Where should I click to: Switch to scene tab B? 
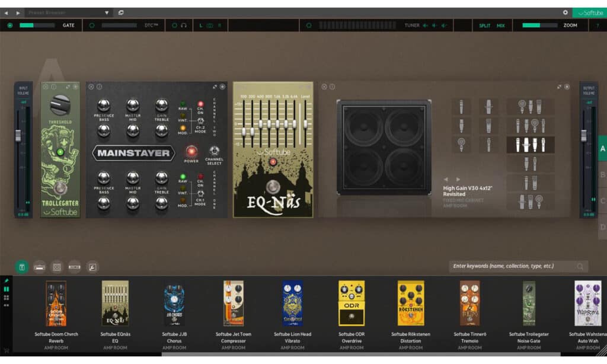point(602,175)
